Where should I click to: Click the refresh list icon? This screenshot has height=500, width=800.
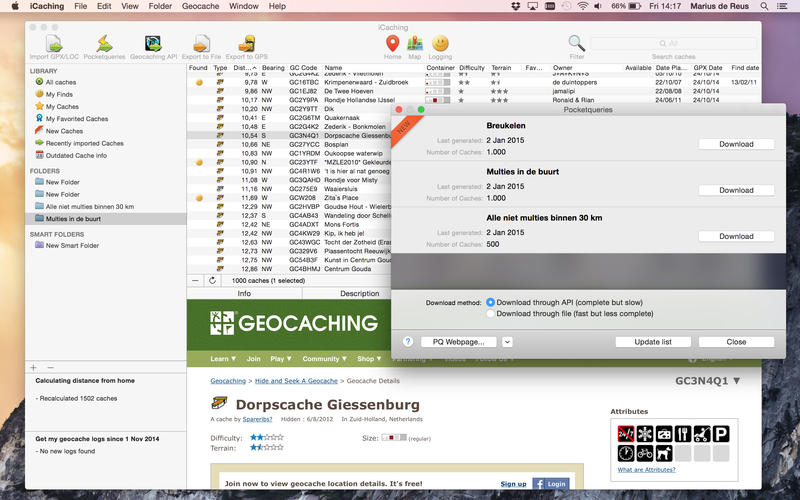[212, 281]
